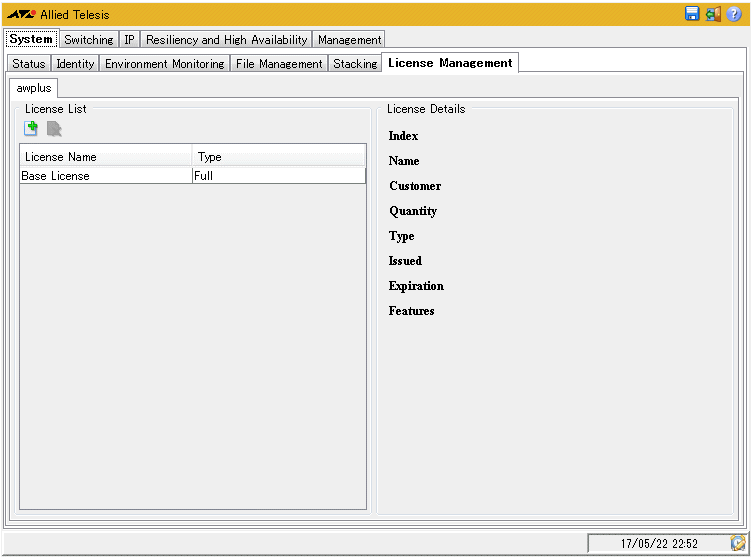752x557 pixels.
Task: Select the Status sub-tab
Action: (29, 64)
